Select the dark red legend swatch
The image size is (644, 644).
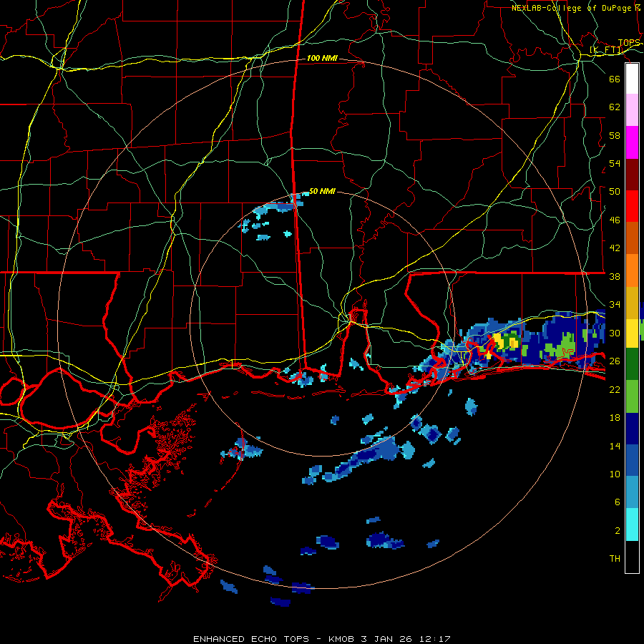(x=632, y=174)
